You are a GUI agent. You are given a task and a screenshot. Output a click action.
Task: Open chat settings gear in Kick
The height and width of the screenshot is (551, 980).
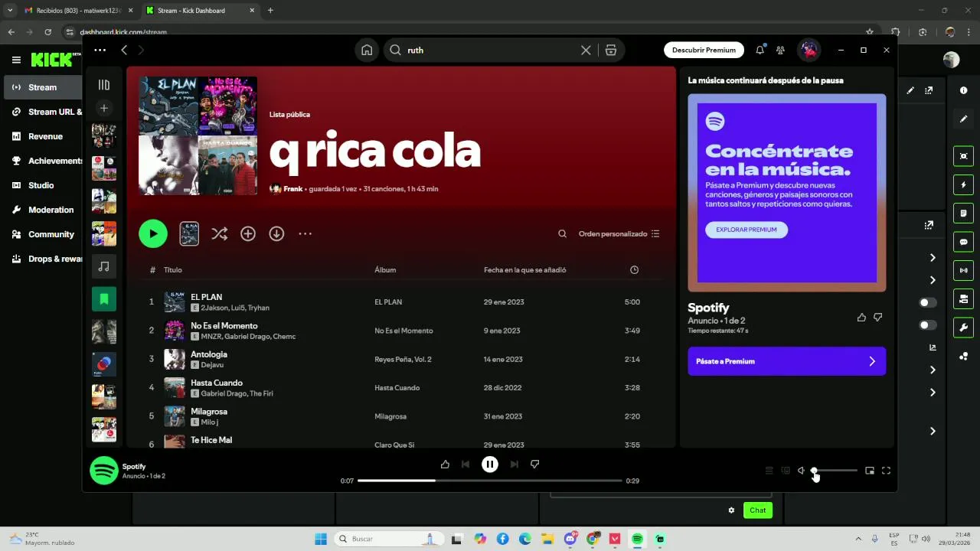[x=731, y=510]
